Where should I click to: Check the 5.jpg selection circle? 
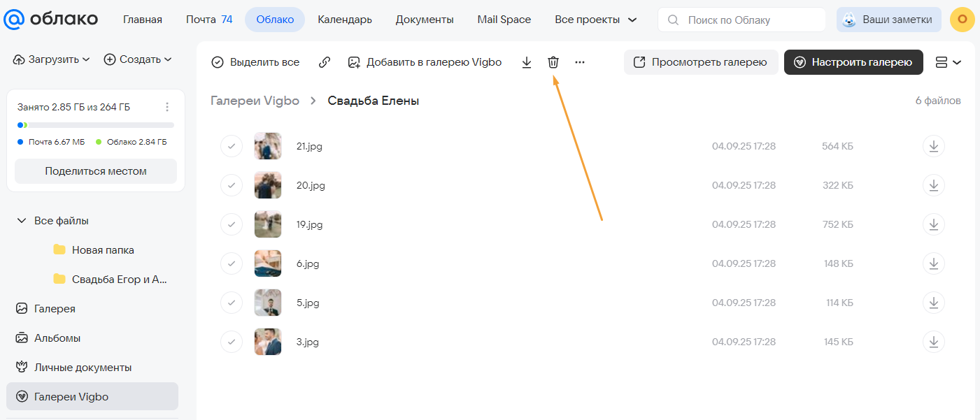pyautogui.click(x=232, y=303)
